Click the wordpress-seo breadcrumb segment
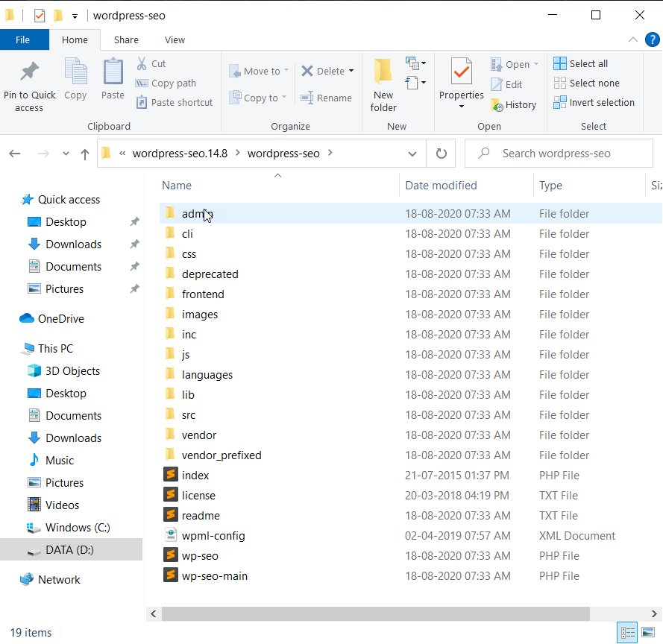The image size is (663, 644). tap(283, 154)
